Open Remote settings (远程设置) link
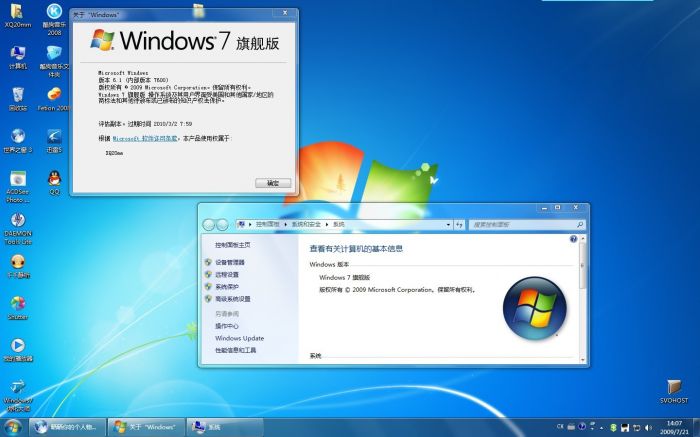This screenshot has width=700, height=437. (227, 275)
